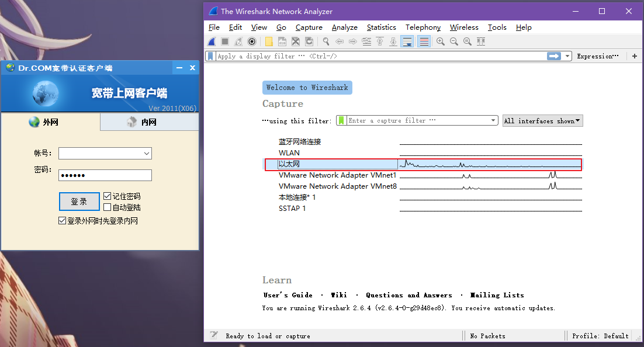644x347 pixels.
Task: Open the Tools menu
Action: coord(497,27)
